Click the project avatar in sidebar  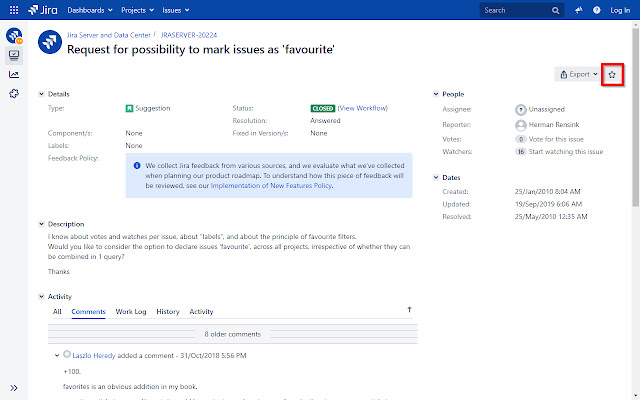(x=14, y=36)
